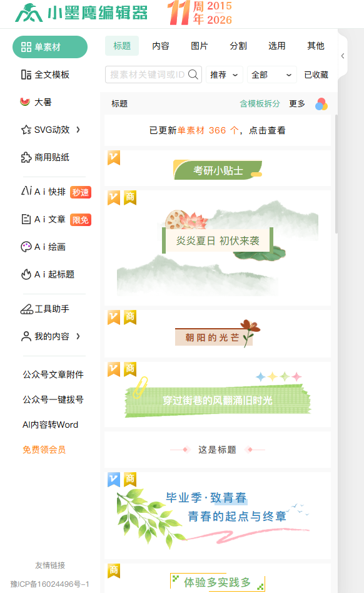
Task: Switch to the 标题 tab
Action: coord(122,46)
